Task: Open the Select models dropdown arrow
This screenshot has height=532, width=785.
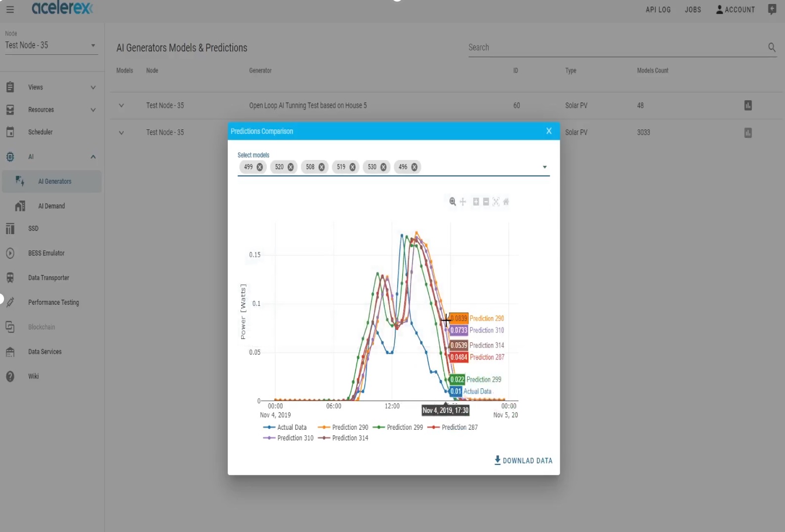Action: click(x=544, y=167)
